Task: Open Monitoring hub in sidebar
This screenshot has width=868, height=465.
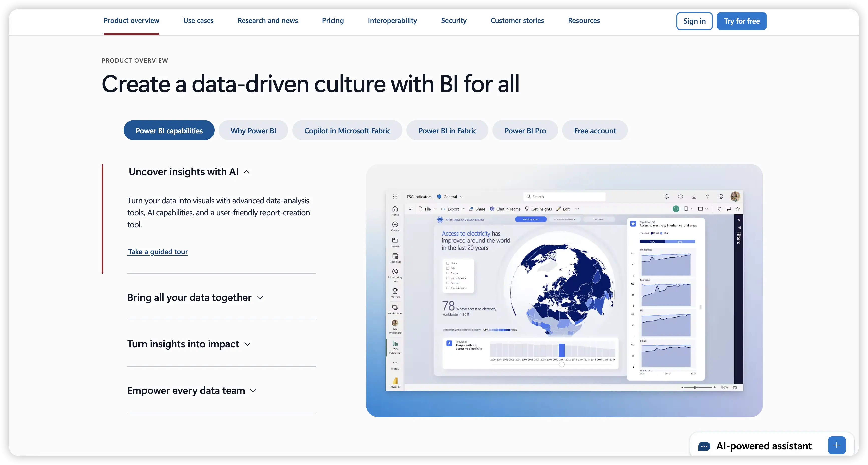Action: (395, 272)
